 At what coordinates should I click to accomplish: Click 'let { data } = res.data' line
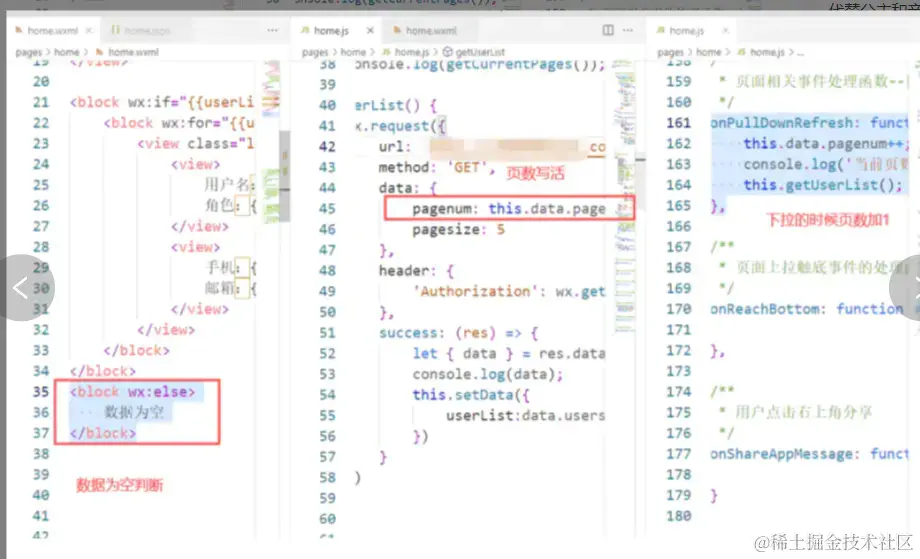[x=509, y=354]
